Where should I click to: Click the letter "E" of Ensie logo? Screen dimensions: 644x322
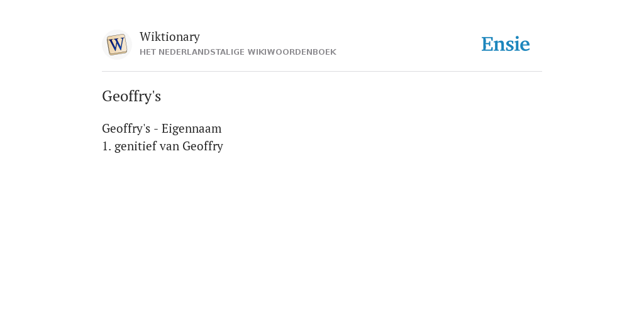(487, 45)
